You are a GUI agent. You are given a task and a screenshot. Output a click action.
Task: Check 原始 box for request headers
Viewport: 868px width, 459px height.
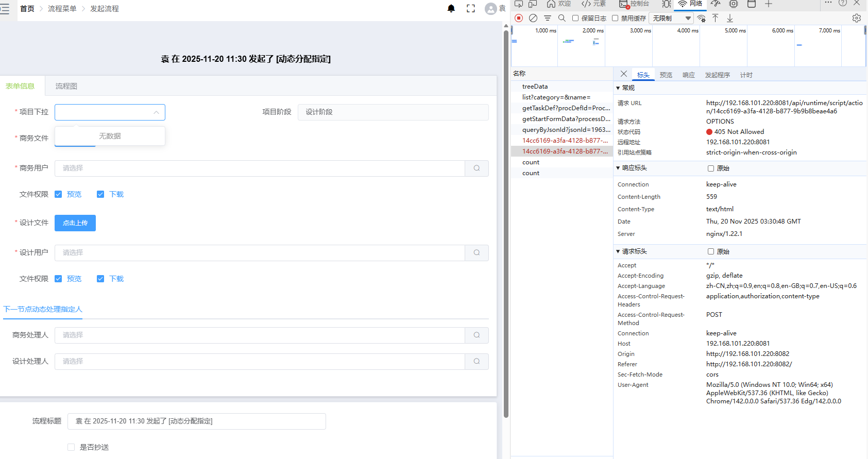tap(711, 251)
